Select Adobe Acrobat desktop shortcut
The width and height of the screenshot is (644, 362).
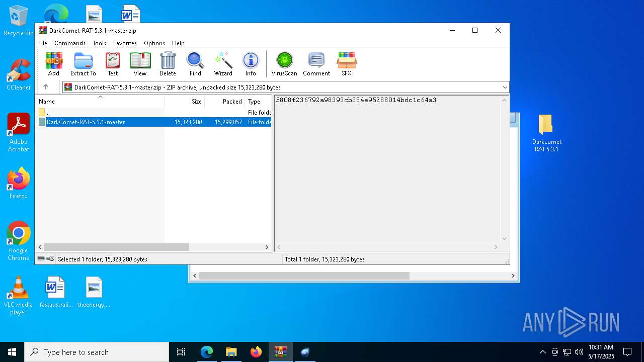tap(19, 133)
